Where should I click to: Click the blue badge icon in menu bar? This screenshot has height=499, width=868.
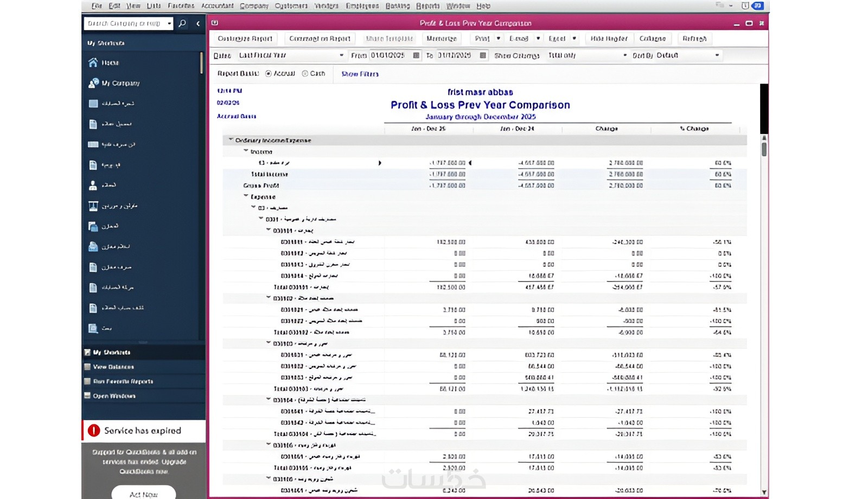(757, 6)
